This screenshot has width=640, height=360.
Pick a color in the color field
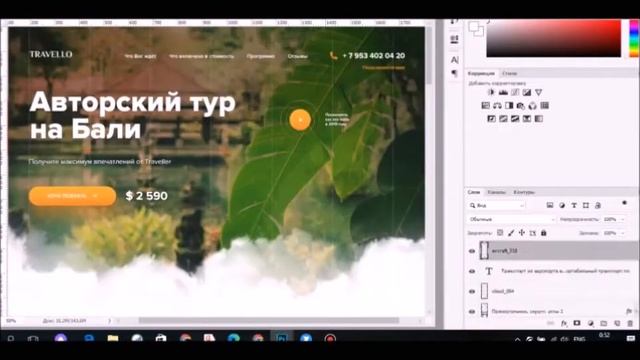(x=553, y=38)
